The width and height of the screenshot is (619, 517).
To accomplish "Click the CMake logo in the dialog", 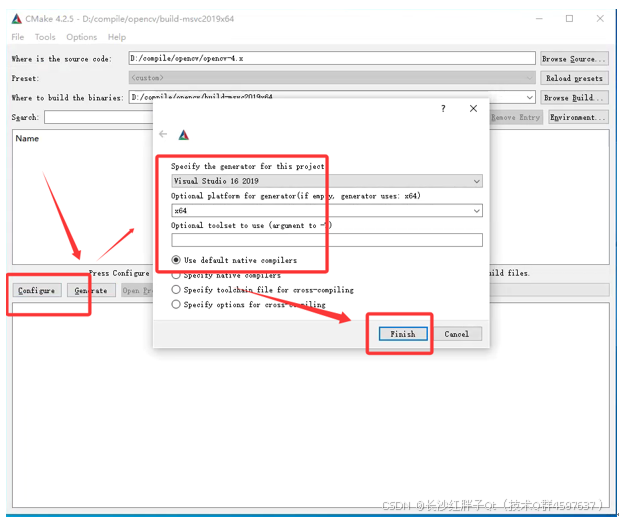I will click(184, 135).
